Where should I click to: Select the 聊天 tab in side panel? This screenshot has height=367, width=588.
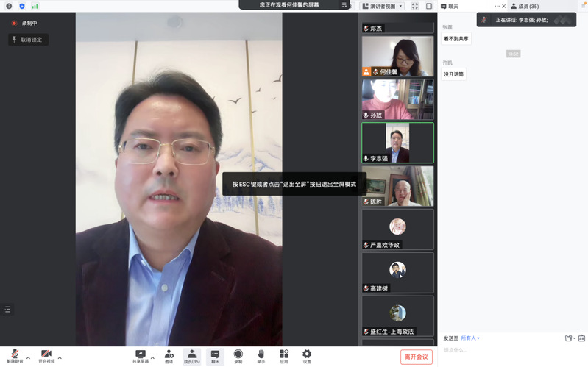coord(453,7)
